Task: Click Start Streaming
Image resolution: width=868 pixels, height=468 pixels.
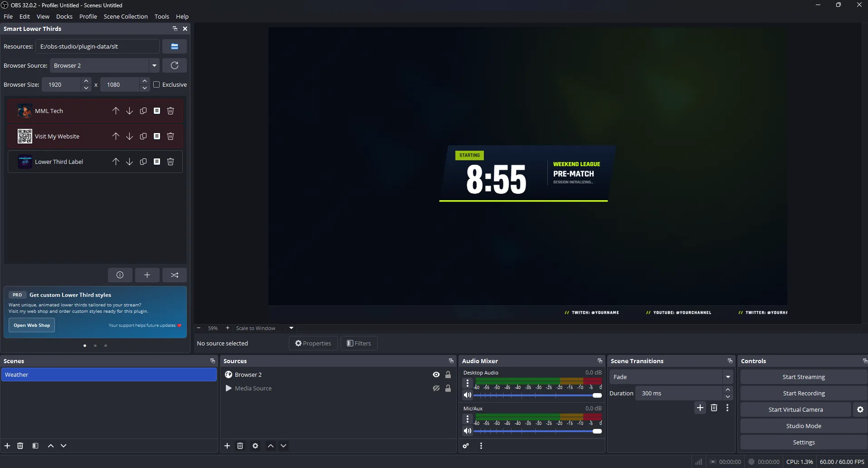Action: click(803, 376)
